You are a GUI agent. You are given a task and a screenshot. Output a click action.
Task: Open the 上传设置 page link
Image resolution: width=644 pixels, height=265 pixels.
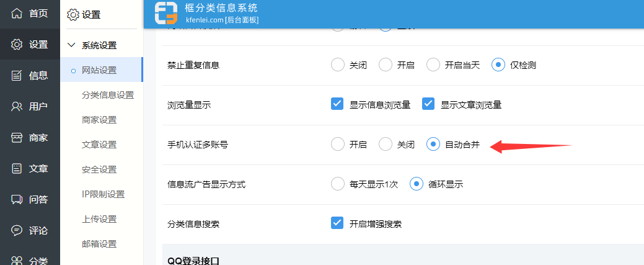point(99,219)
